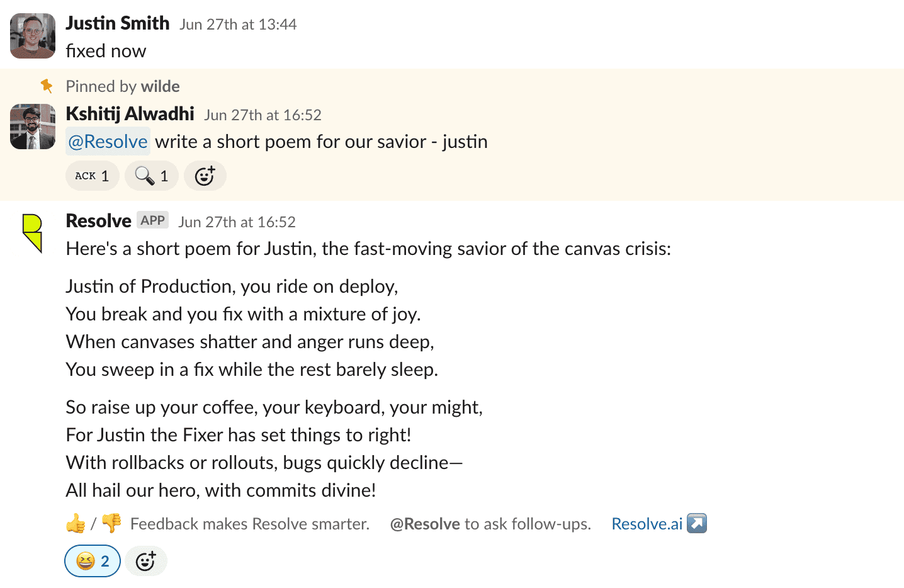Add a reaction to Kshitij's pinned message
Image resolution: width=904 pixels, height=588 pixels.
click(205, 176)
